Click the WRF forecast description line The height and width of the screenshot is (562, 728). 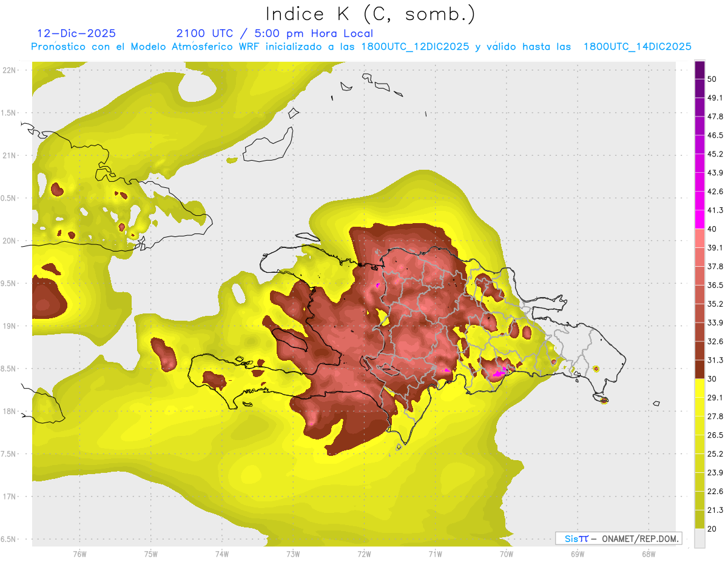pyautogui.click(x=361, y=47)
